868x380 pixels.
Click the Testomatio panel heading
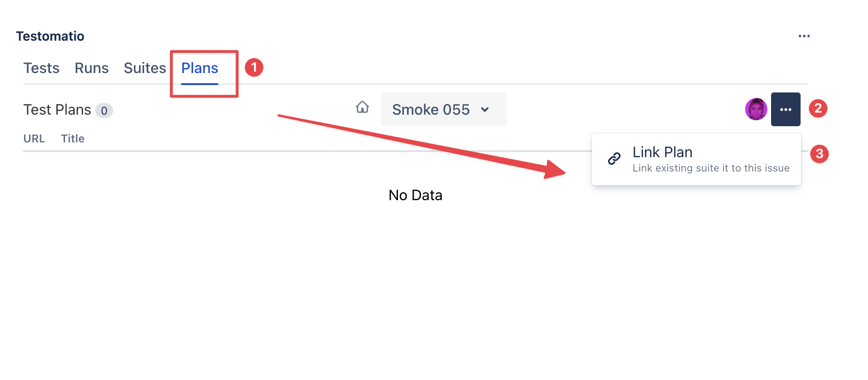pos(50,36)
